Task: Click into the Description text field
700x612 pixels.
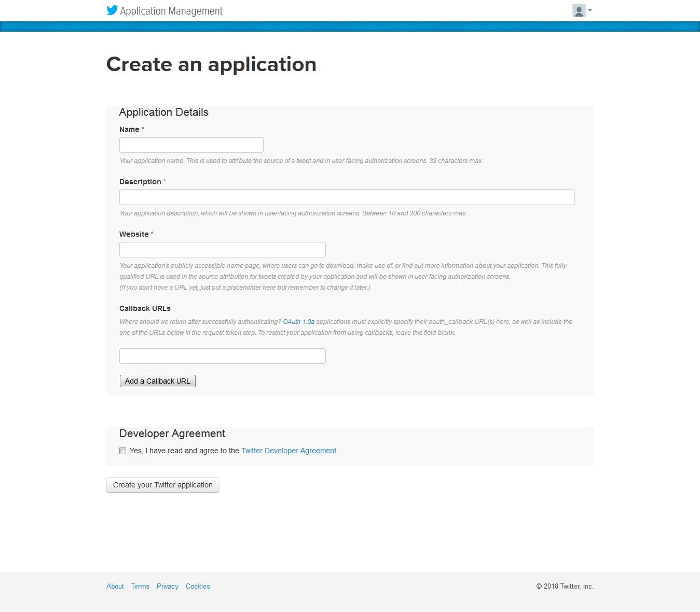Action: tap(347, 197)
